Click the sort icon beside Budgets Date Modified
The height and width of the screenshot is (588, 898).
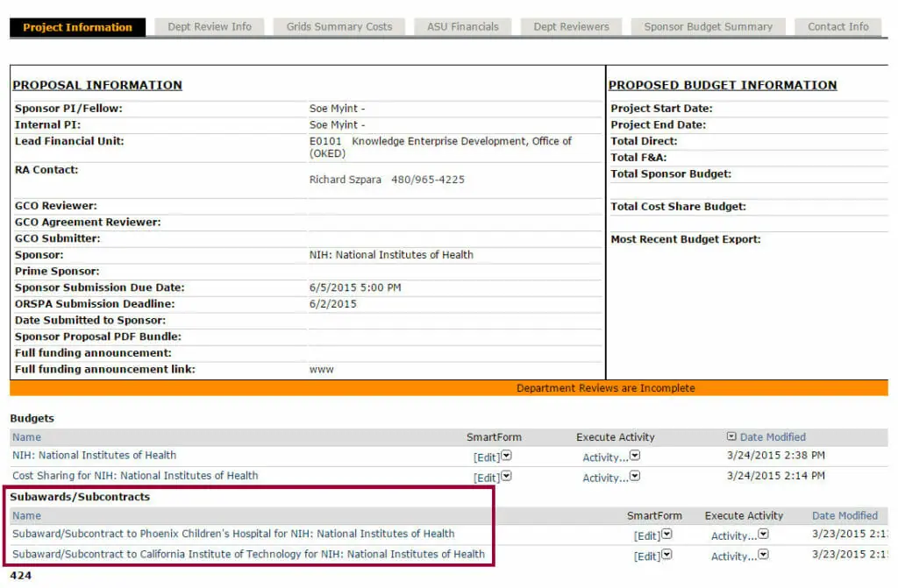pyautogui.click(x=731, y=436)
